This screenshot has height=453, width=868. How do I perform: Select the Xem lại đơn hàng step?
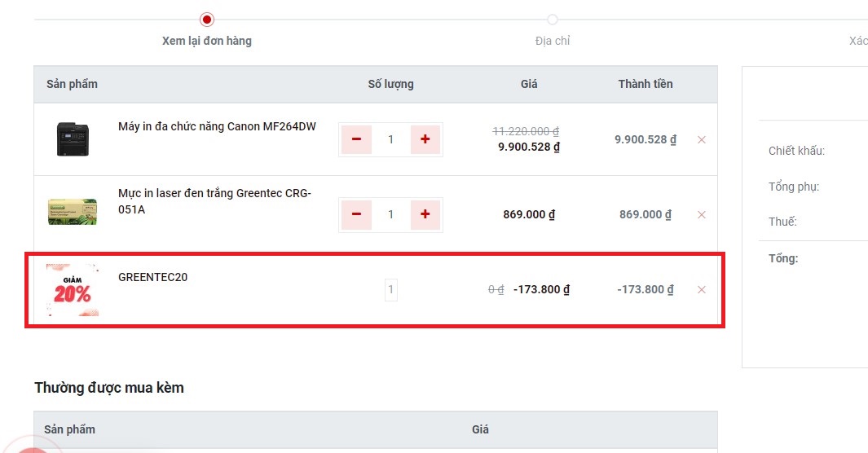(206, 41)
